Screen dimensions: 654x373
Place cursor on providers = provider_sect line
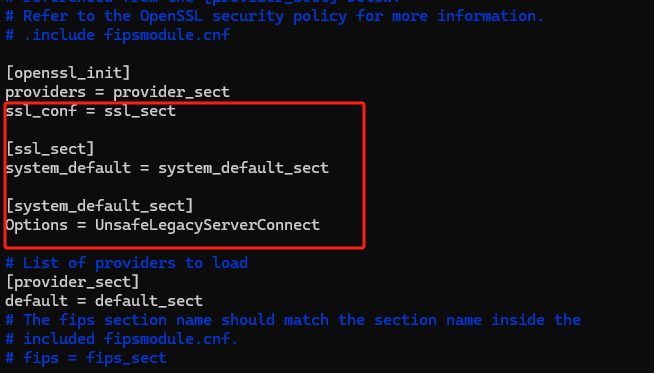[x=118, y=92]
